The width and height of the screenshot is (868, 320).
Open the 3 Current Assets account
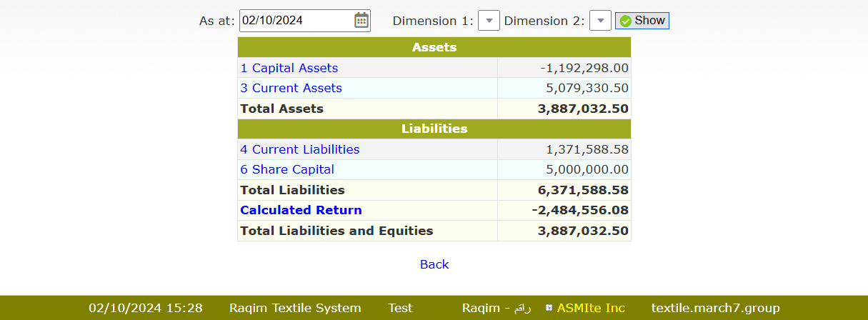coord(291,88)
